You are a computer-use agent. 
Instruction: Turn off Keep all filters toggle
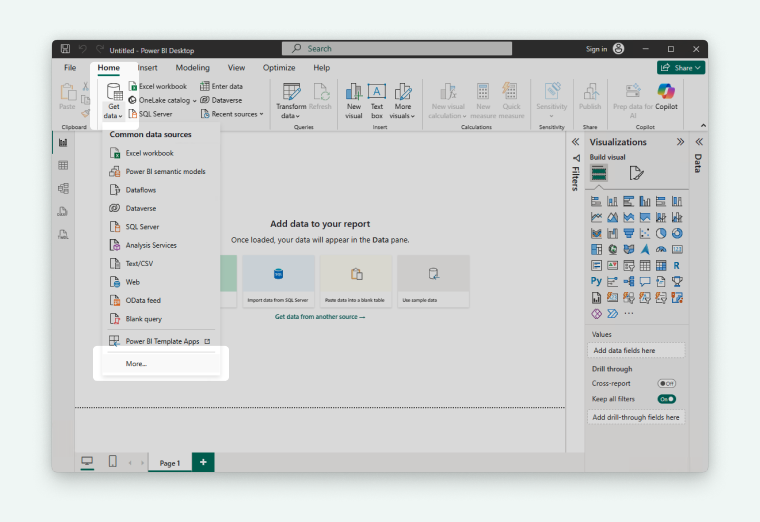point(666,399)
